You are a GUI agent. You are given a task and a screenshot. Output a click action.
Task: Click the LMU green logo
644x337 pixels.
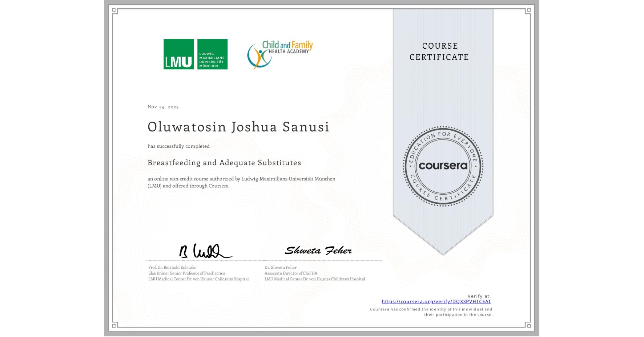tap(195, 53)
